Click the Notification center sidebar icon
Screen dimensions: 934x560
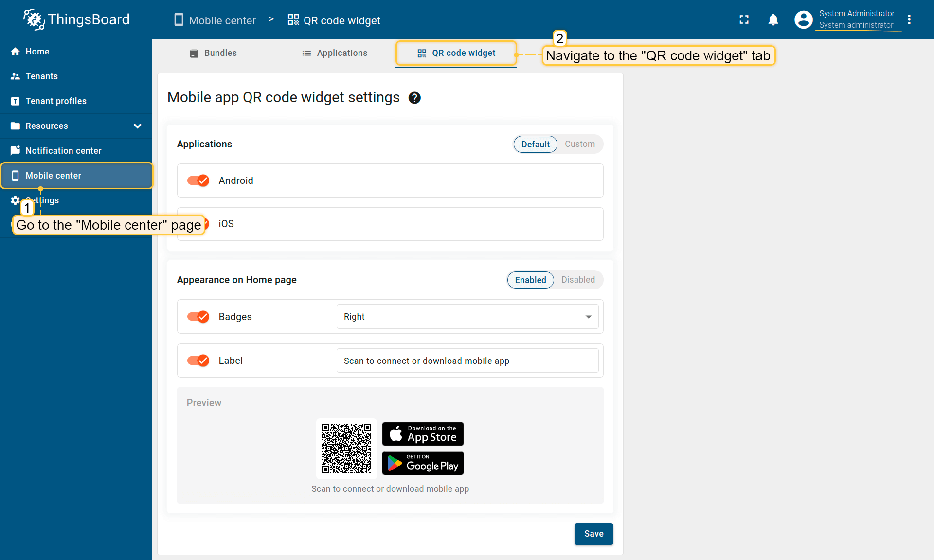(x=16, y=150)
